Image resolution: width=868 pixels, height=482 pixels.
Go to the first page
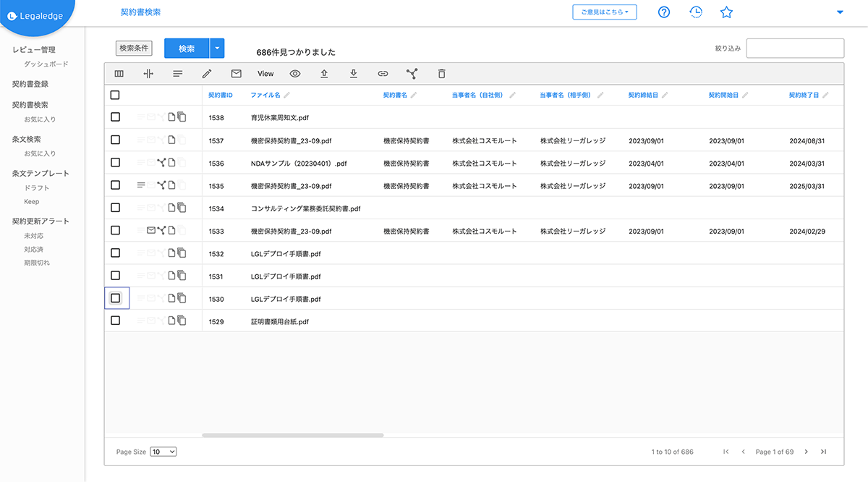[x=726, y=452]
